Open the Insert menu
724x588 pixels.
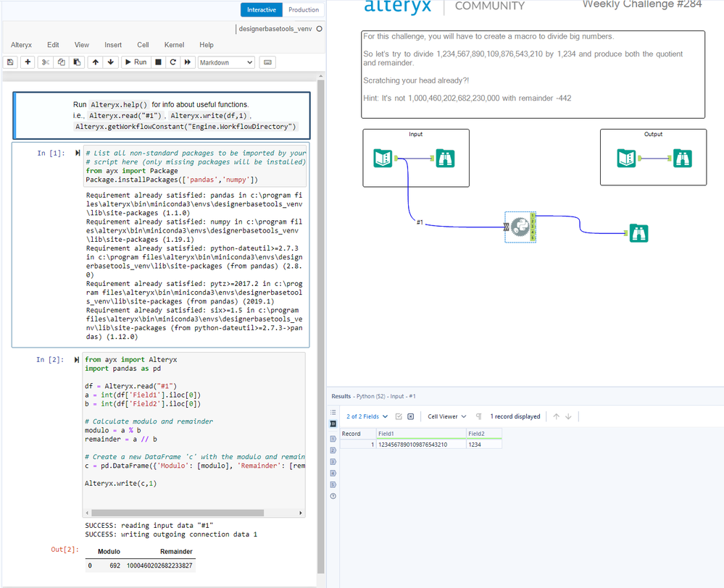coord(113,45)
